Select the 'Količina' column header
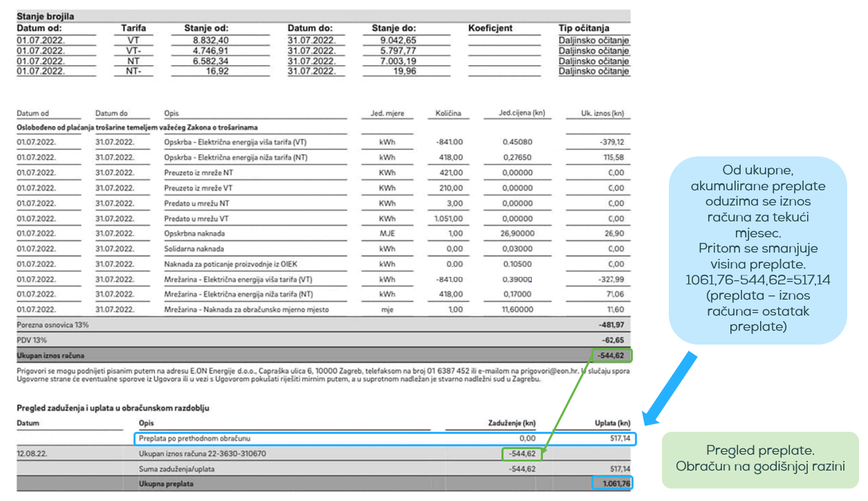Viewport: 868px width, 501px height. [x=448, y=113]
